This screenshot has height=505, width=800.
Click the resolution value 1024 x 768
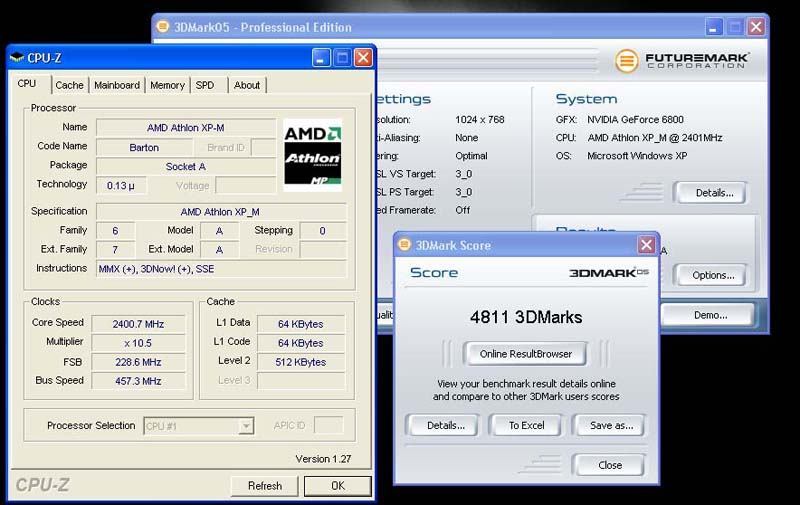coord(480,119)
